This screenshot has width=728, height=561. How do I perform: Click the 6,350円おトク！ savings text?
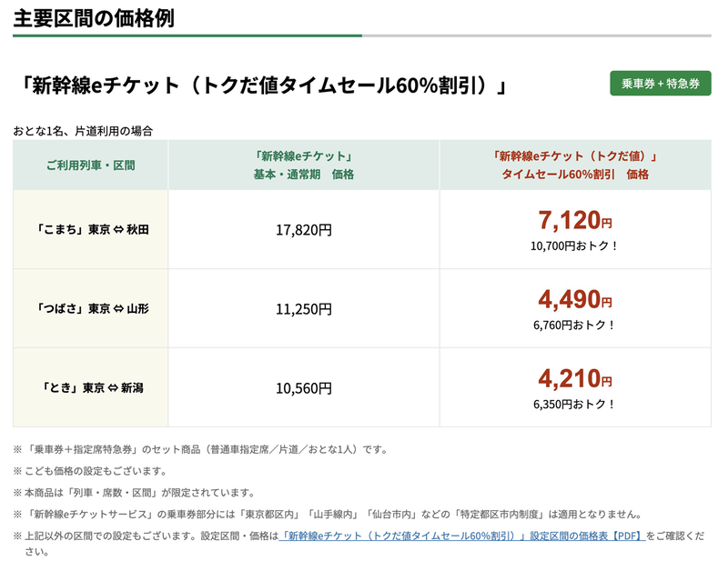pos(574,404)
